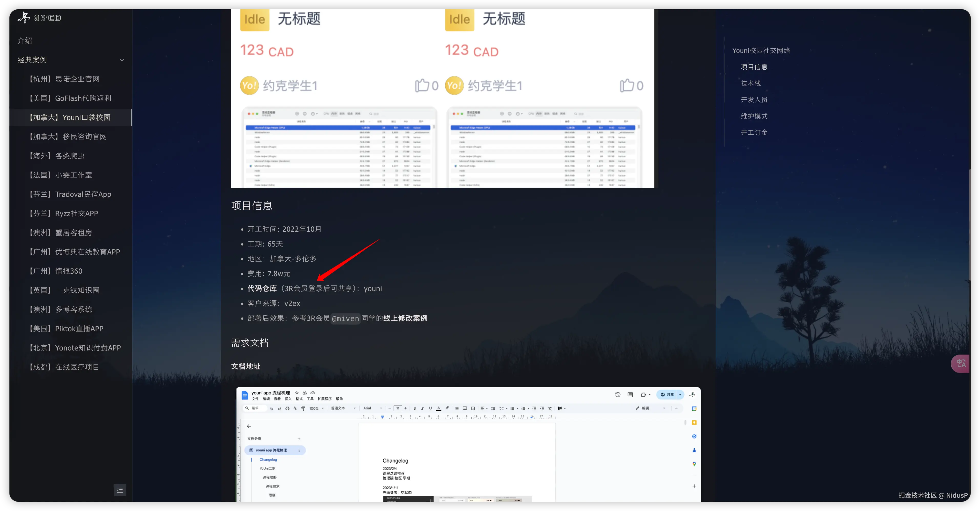Click the Google Calendar icon in the Docs side panel

click(694, 409)
